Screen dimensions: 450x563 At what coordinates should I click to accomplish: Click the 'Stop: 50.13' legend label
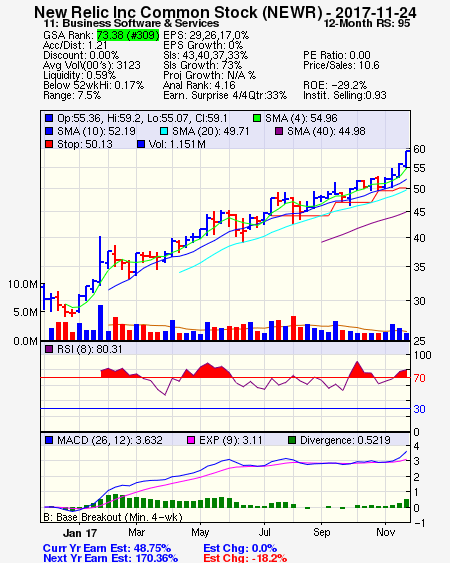(85, 144)
